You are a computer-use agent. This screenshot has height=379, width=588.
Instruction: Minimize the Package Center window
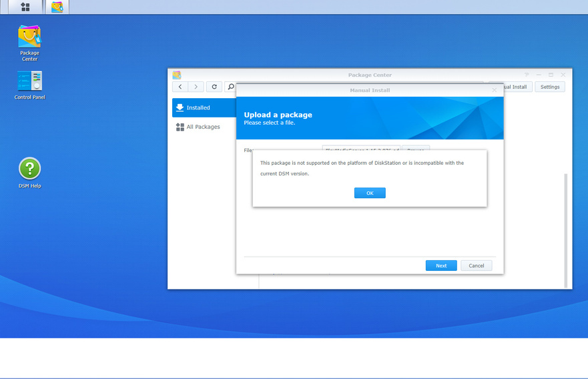539,75
